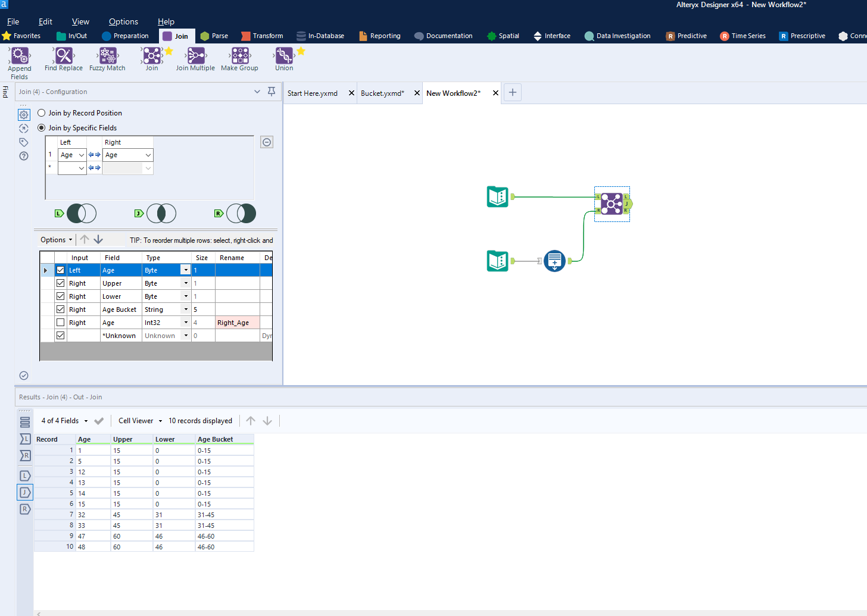Select the Join tool node on the canvas
Screen dimensions: 867x616
[612, 204]
